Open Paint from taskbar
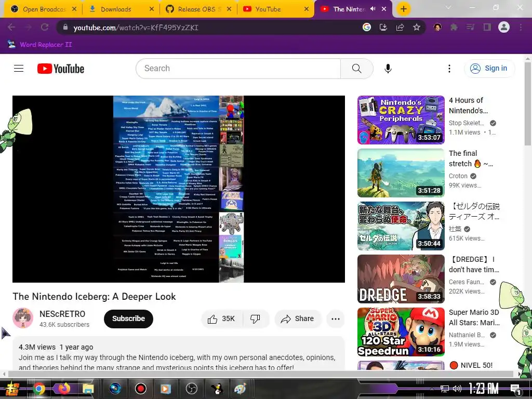Viewport: 532px width, 399px height. point(240,388)
